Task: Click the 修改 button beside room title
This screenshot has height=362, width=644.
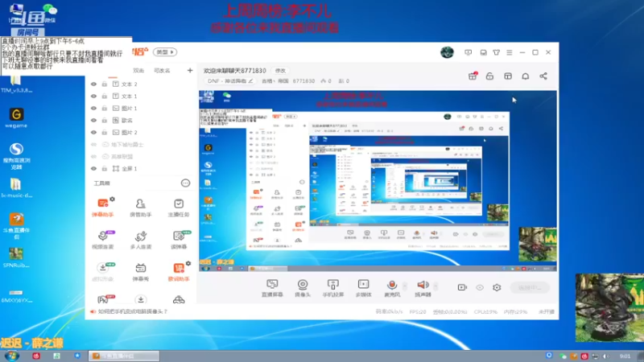Action: point(280,71)
